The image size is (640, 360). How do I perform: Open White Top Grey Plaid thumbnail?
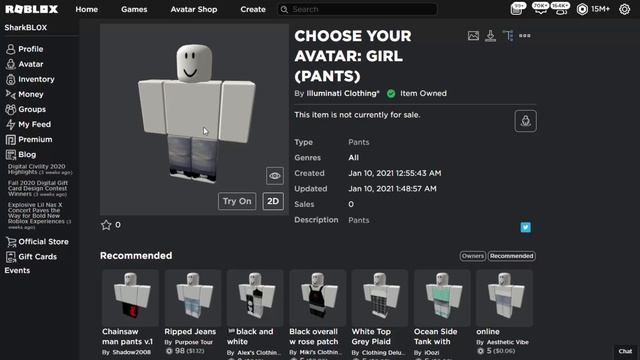[x=380, y=298]
